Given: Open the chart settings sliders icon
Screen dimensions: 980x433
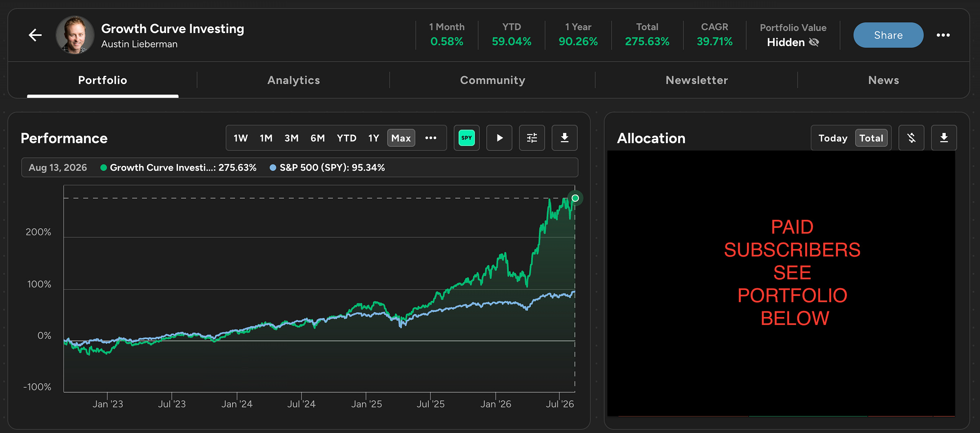Looking at the screenshot, I should pyautogui.click(x=532, y=138).
